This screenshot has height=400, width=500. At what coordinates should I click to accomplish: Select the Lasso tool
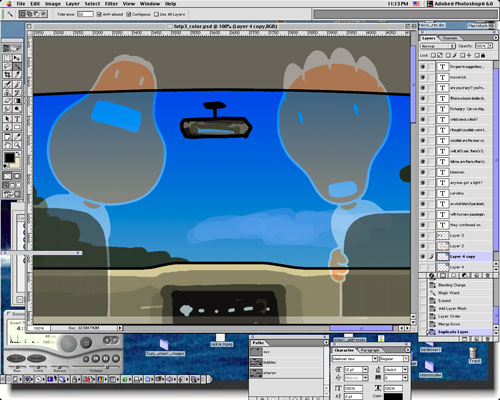click(7, 66)
